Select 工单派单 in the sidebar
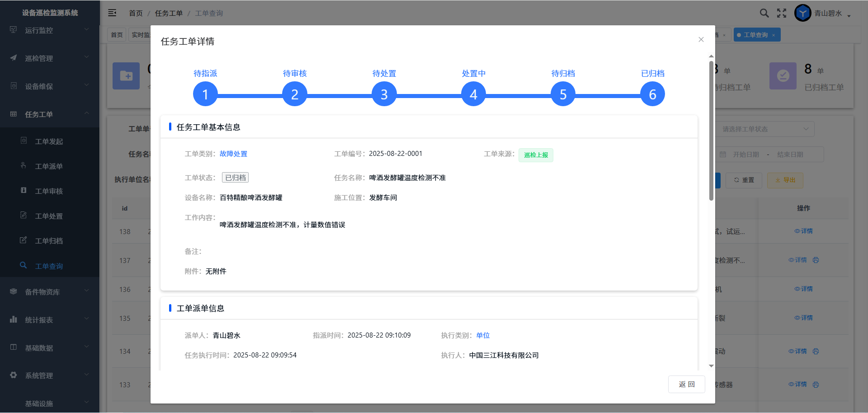Screen dimensions: 868x413 tap(49, 166)
